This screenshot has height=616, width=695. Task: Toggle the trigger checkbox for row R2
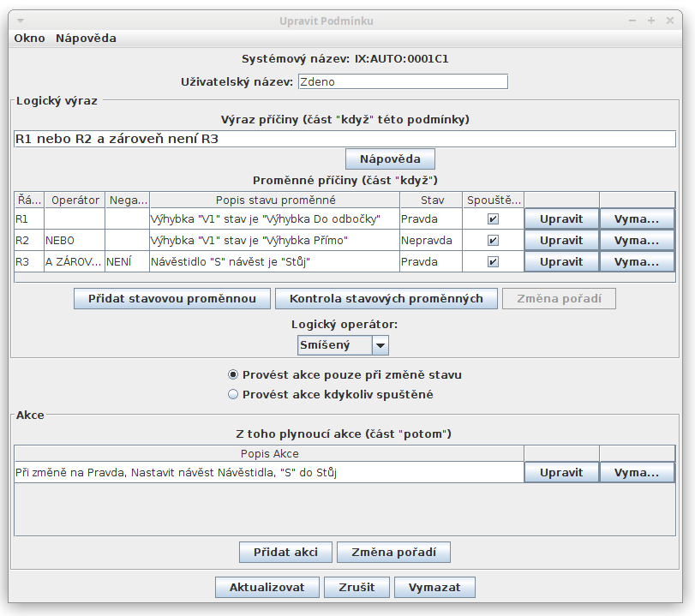(x=493, y=241)
